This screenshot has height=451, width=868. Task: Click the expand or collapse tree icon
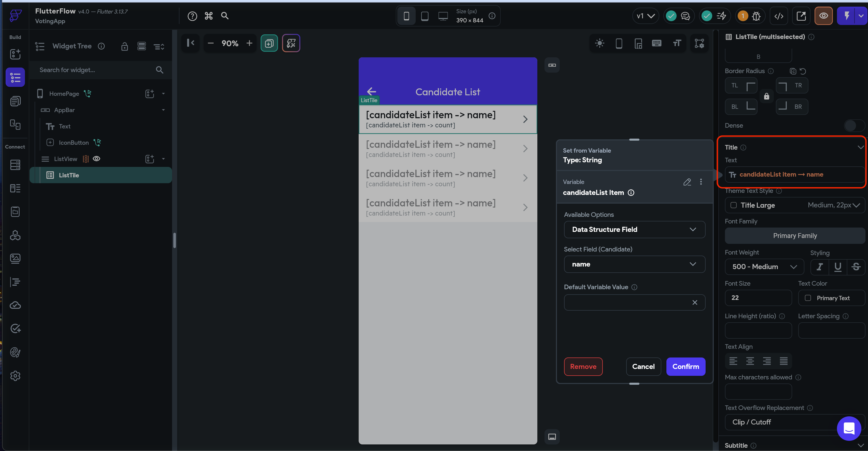tap(159, 46)
